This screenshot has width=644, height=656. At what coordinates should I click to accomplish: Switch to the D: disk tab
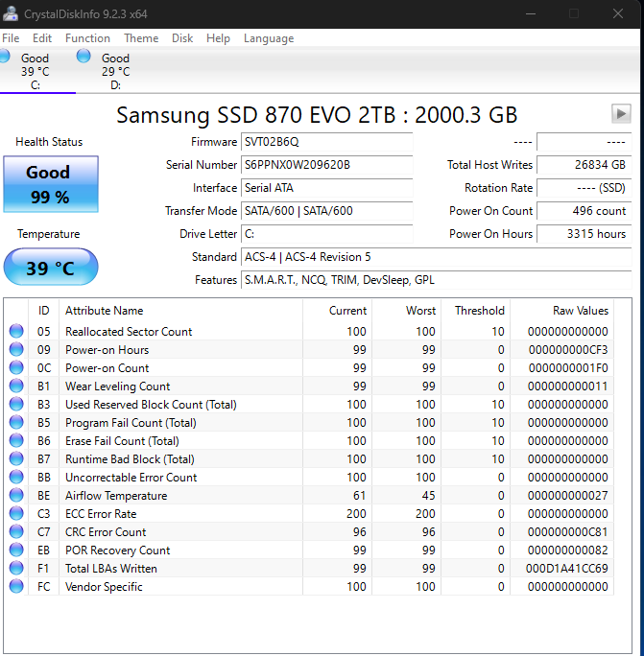click(x=113, y=71)
